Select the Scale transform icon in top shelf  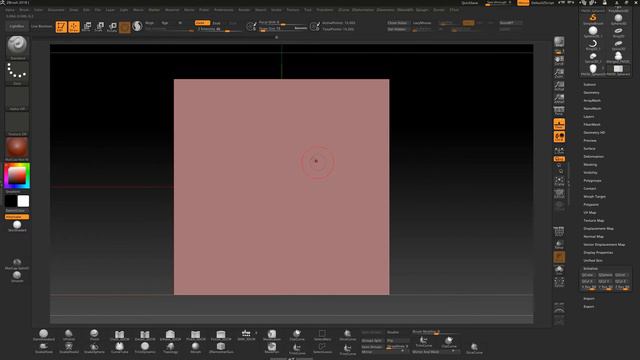click(x=100, y=27)
